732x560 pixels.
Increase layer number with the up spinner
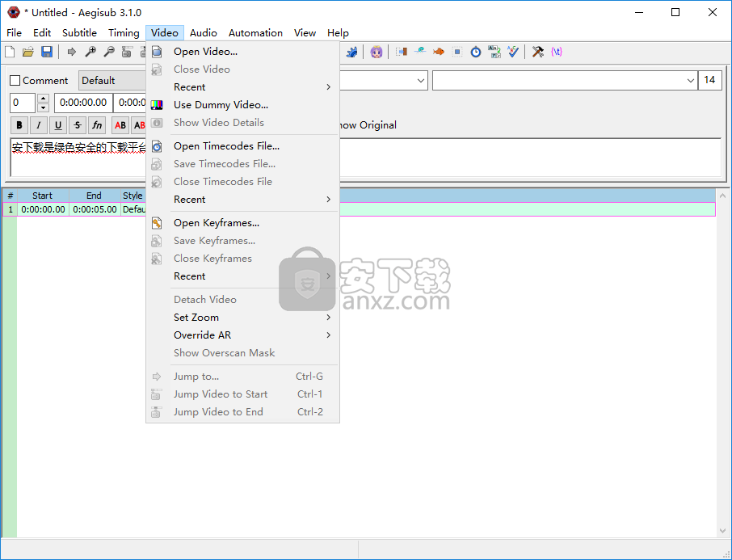[x=43, y=98]
